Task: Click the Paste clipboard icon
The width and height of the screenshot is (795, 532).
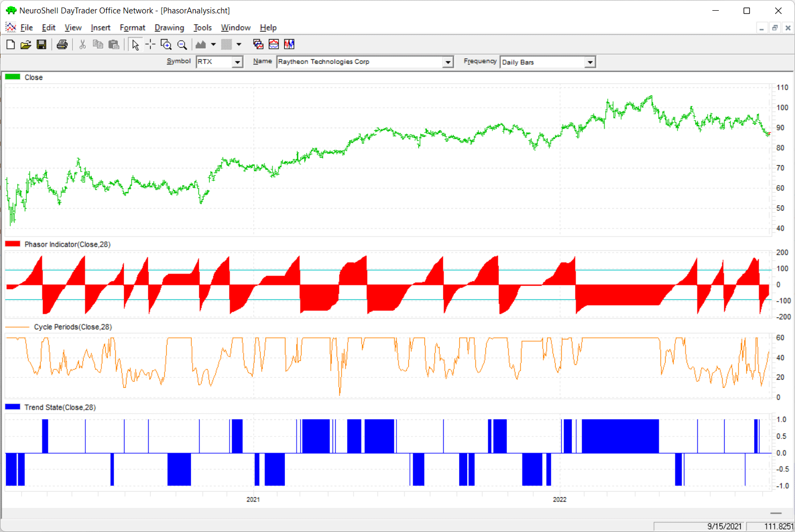Action: tap(114, 45)
